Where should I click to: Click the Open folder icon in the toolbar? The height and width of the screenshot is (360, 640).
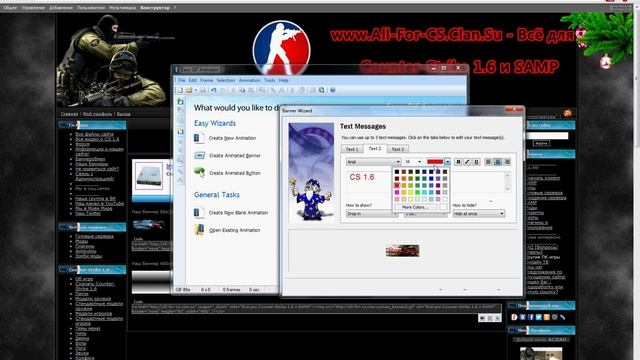[189, 90]
